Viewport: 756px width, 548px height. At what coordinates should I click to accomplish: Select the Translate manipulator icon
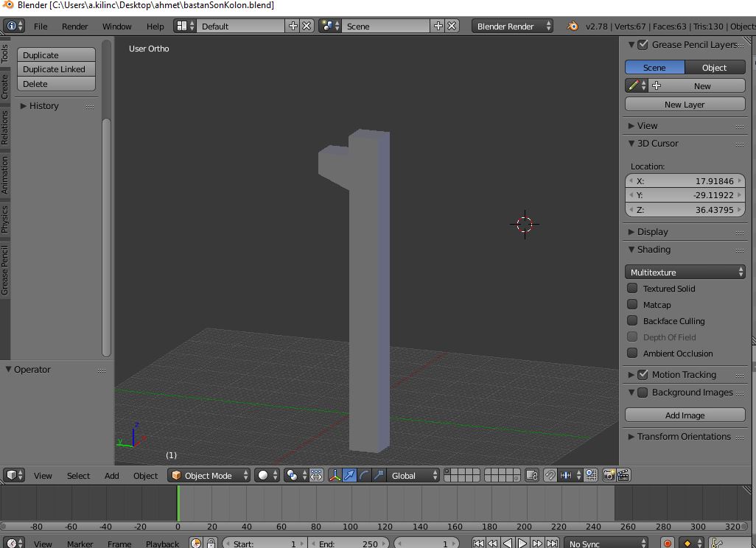coord(349,475)
